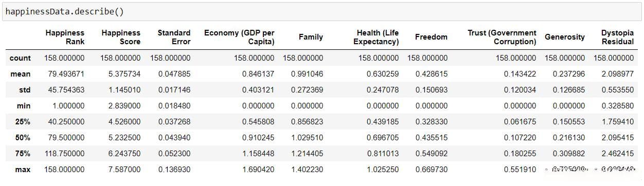This screenshot has height=186, width=644.
Task: Select the Generosity column header
Action: (565, 37)
